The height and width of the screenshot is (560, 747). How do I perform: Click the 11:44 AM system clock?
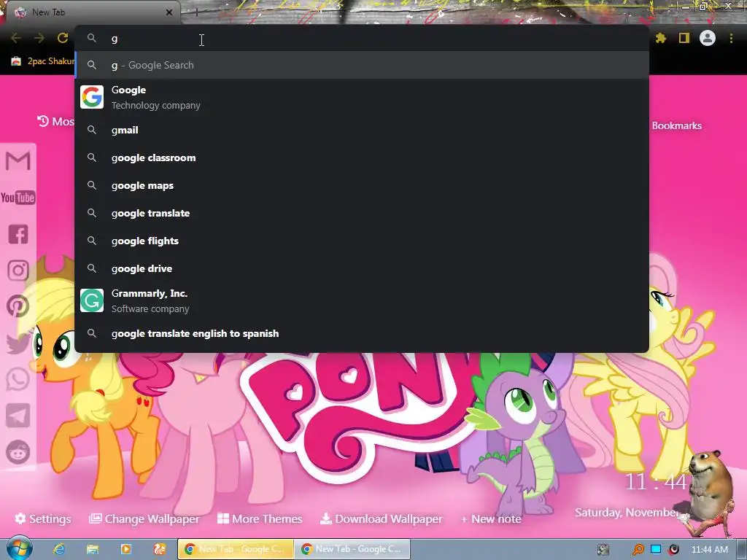click(709, 550)
